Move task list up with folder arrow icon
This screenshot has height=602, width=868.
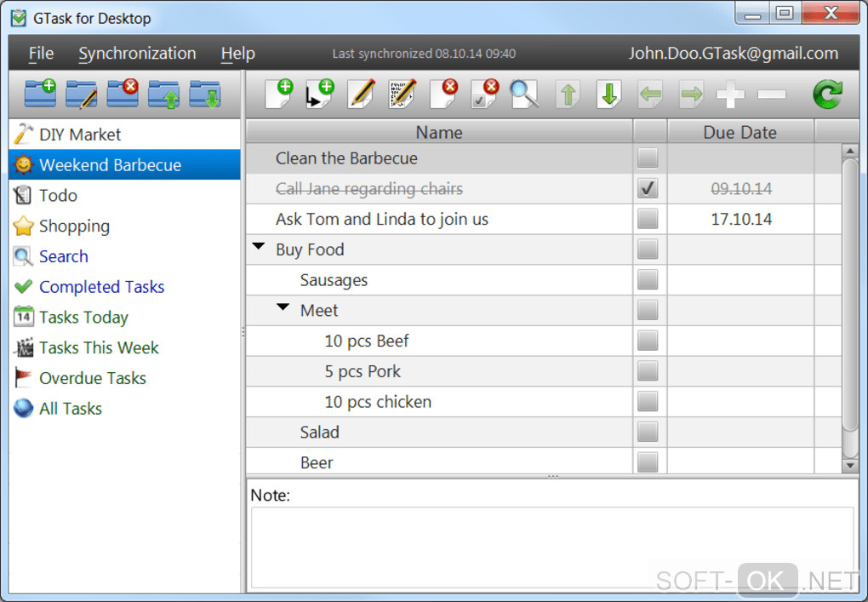click(164, 94)
